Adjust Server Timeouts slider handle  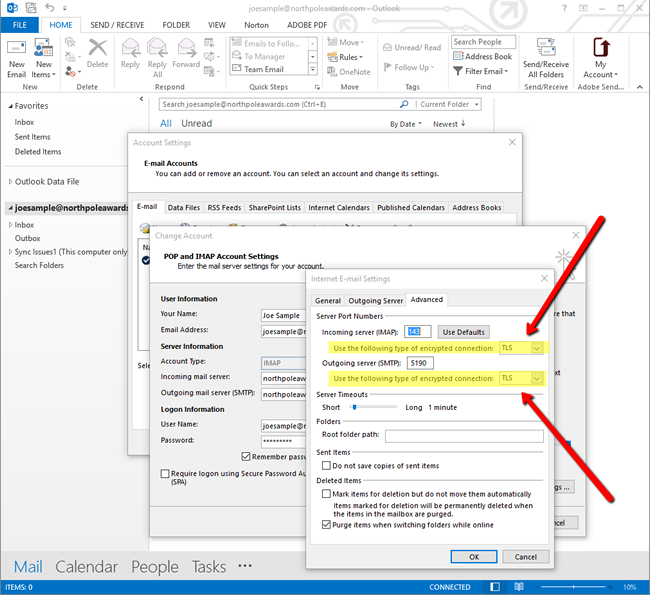[354, 408]
